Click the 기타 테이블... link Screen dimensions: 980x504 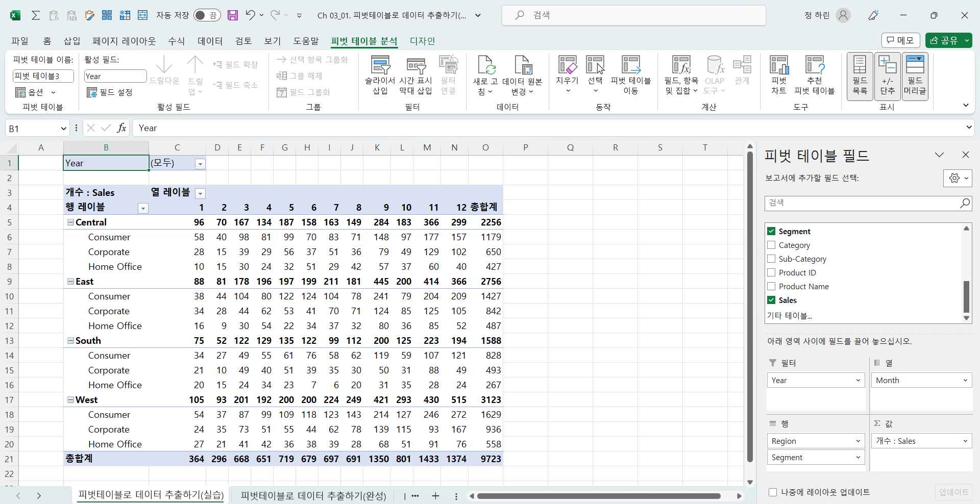pos(790,316)
